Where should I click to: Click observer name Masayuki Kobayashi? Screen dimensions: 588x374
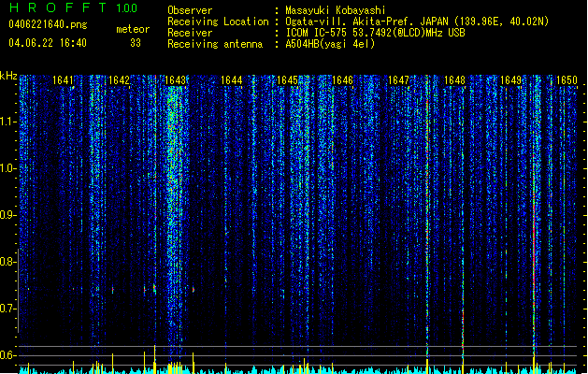(x=336, y=10)
